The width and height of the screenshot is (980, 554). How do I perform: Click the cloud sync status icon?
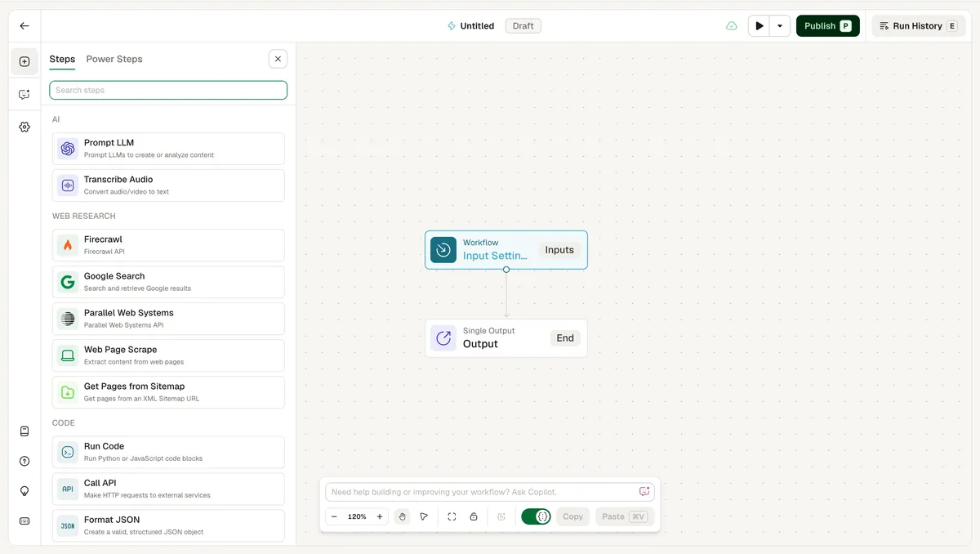(732, 26)
